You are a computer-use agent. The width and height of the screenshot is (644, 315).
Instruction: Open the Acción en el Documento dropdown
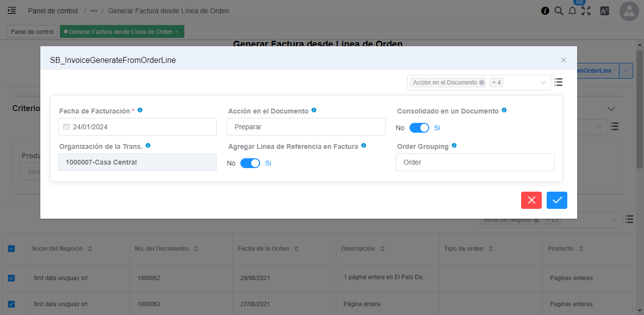306,127
